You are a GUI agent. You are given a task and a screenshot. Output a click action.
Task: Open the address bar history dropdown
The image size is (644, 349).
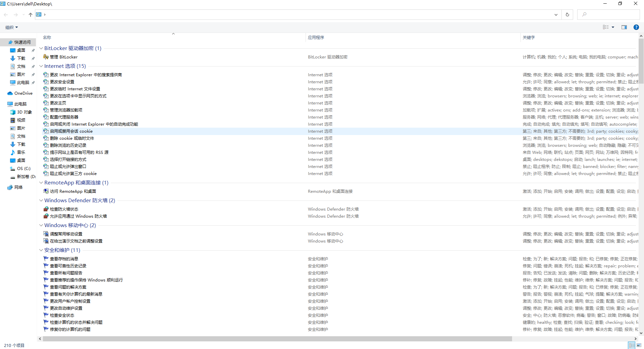[x=556, y=14]
